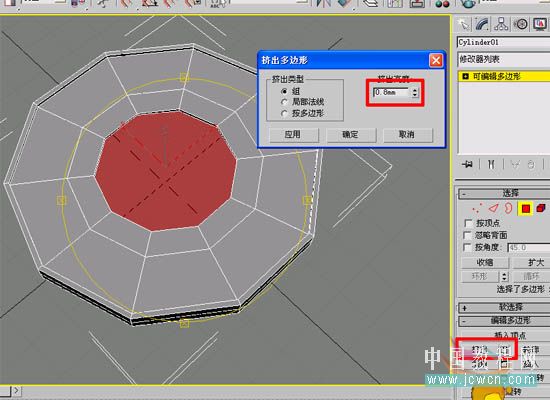550x400 pixels.
Task: Select the Vertex sub-object level icon
Action: coord(477,208)
